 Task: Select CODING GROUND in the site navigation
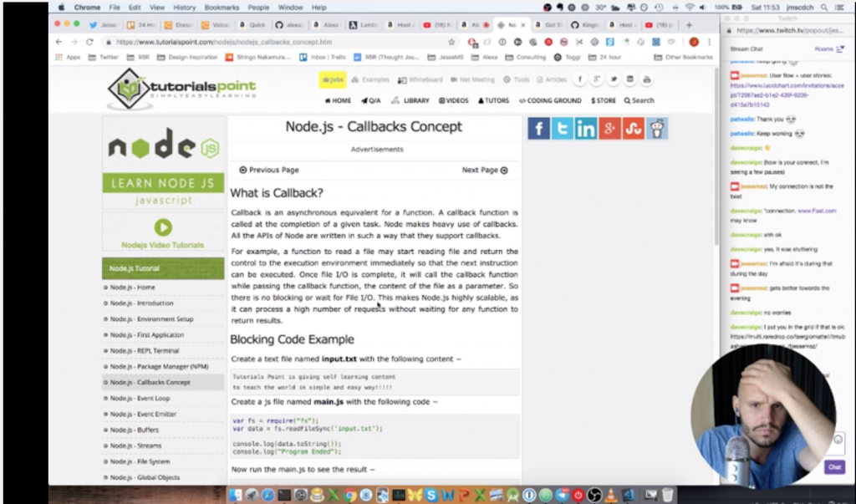pos(550,100)
